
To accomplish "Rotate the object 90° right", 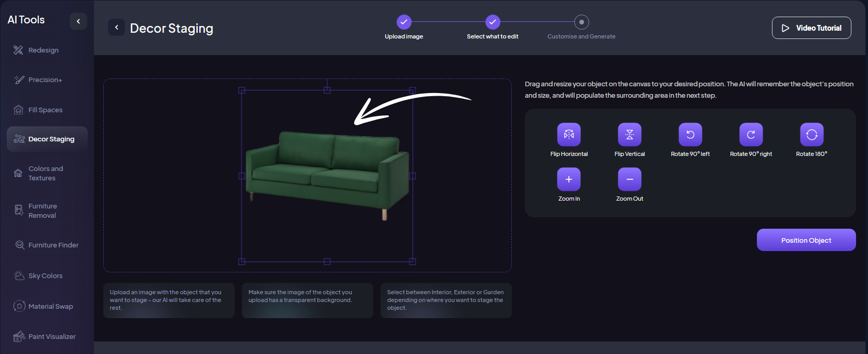I will pyautogui.click(x=751, y=135).
